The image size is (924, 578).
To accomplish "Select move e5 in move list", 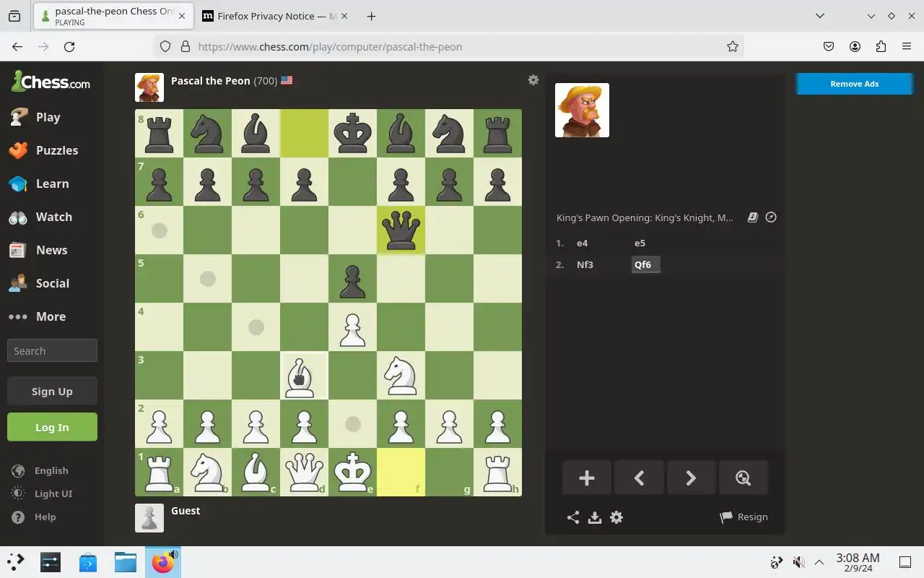I will [x=640, y=243].
